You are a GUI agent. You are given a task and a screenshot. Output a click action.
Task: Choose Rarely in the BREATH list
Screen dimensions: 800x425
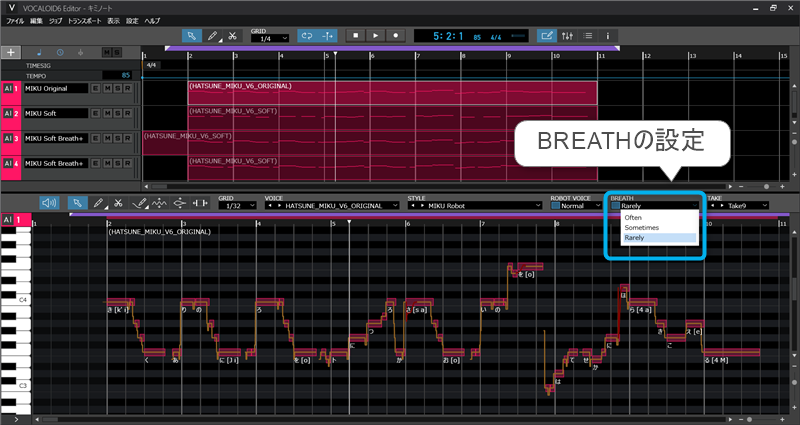pos(660,238)
